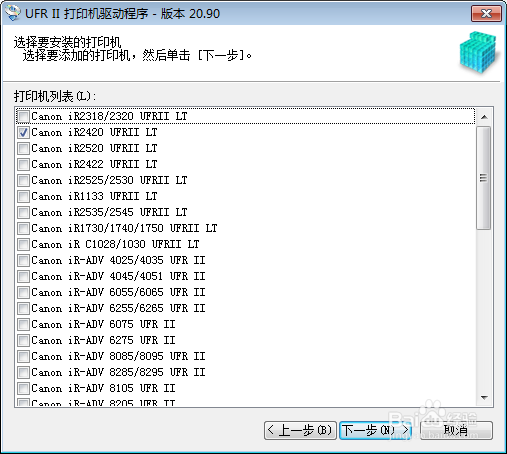The height and width of the screenshot is (454, 507).
Task: Check the Canon iR-ADV 6055/6065 UFR II checkbox
Action: pos(23,292)
